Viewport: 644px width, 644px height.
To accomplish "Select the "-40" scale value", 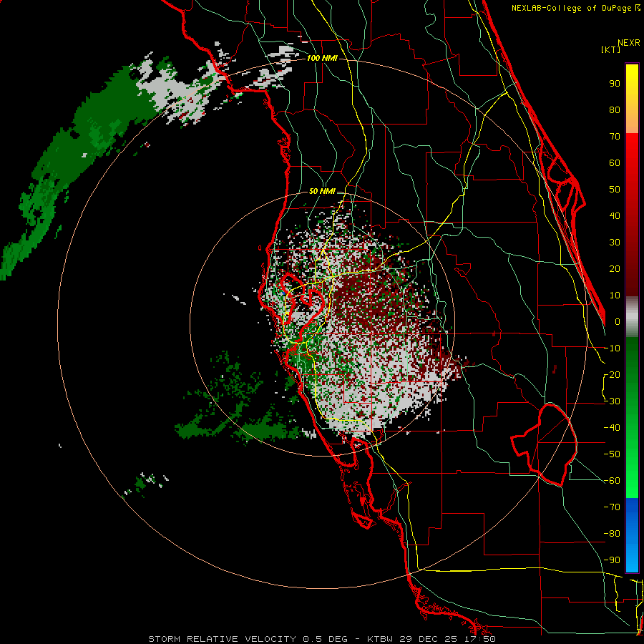I will coord(612,428).
